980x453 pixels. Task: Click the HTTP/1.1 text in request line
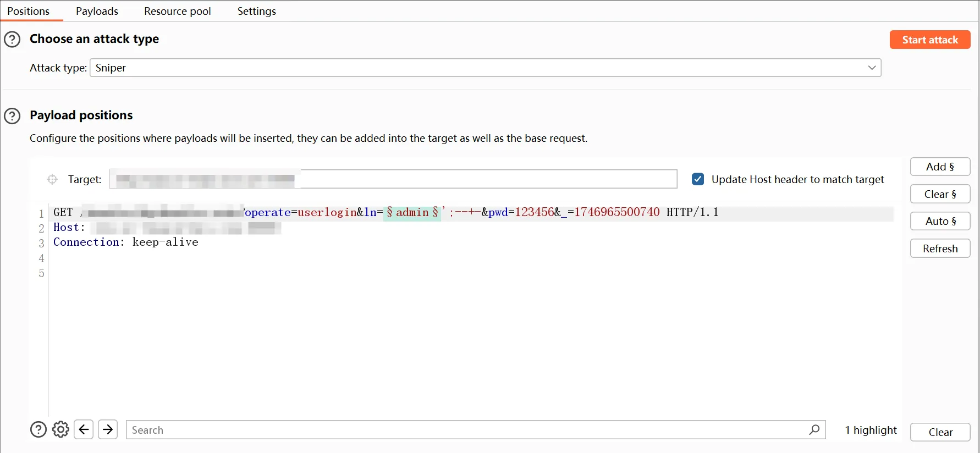[692, 212]
